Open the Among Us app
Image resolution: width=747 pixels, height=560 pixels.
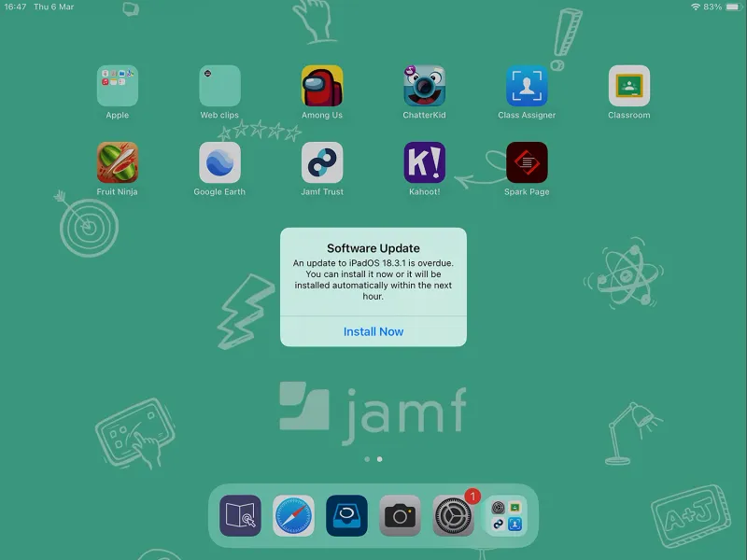point(322,86)
